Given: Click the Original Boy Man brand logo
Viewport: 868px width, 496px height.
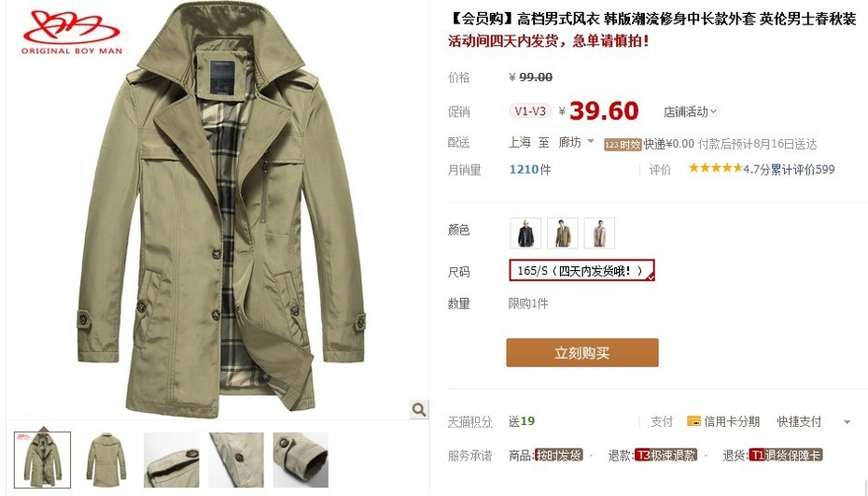Looking at the screenshot, I should click(72, 33).
